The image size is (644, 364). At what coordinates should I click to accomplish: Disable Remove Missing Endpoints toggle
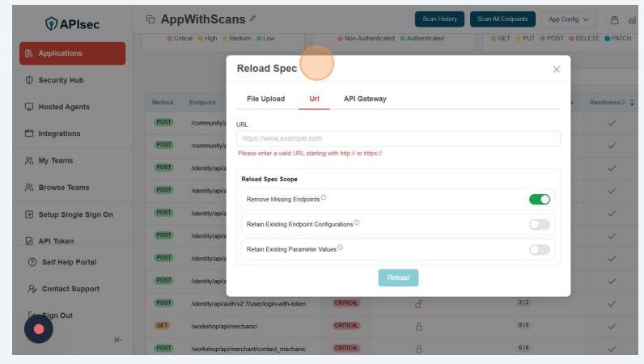click(540, 199)
